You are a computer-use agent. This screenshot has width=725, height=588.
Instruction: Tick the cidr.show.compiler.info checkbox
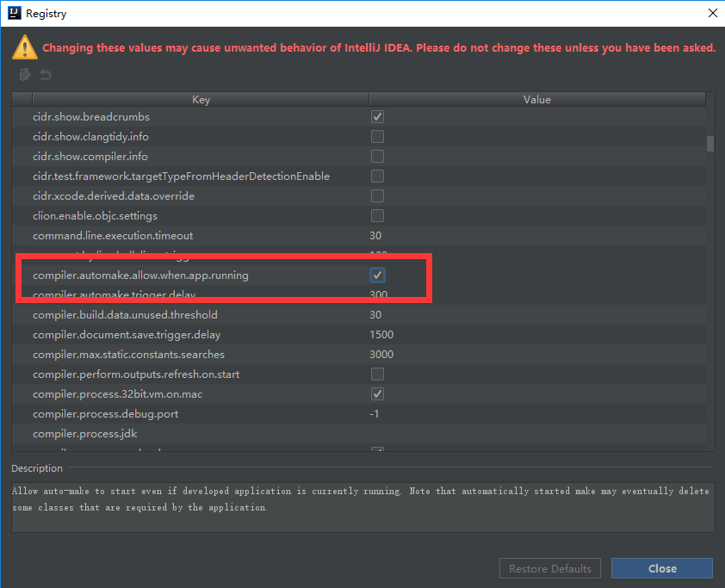pos(377,157)
